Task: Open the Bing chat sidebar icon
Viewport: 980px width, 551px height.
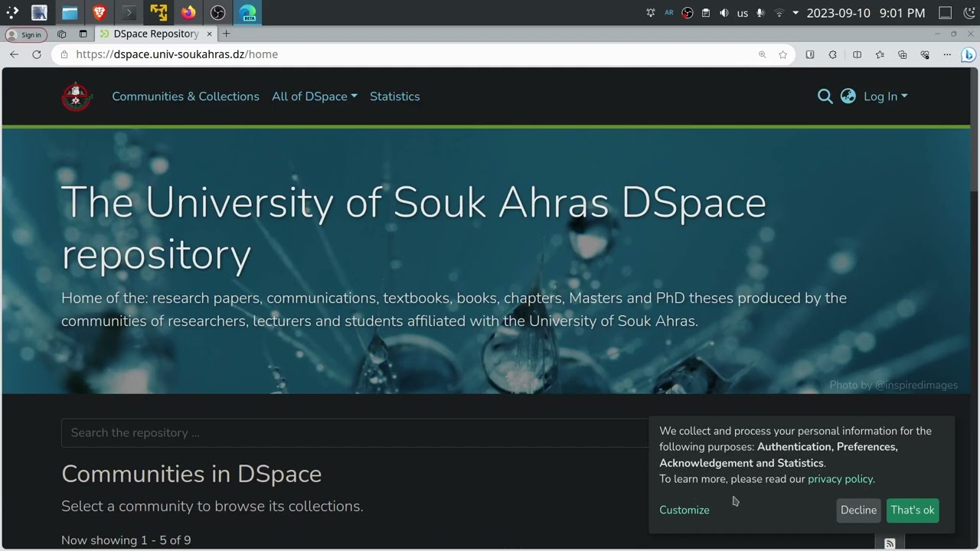Action: click(968, 54)
